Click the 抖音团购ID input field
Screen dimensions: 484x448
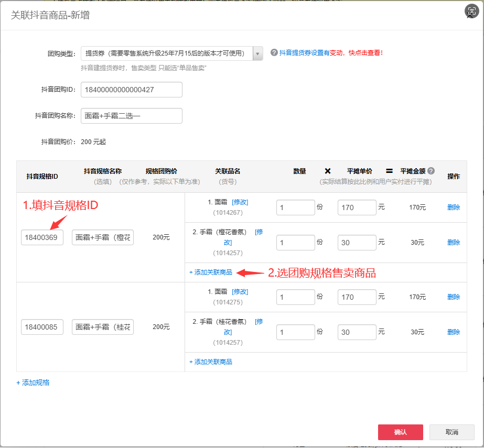132,90
